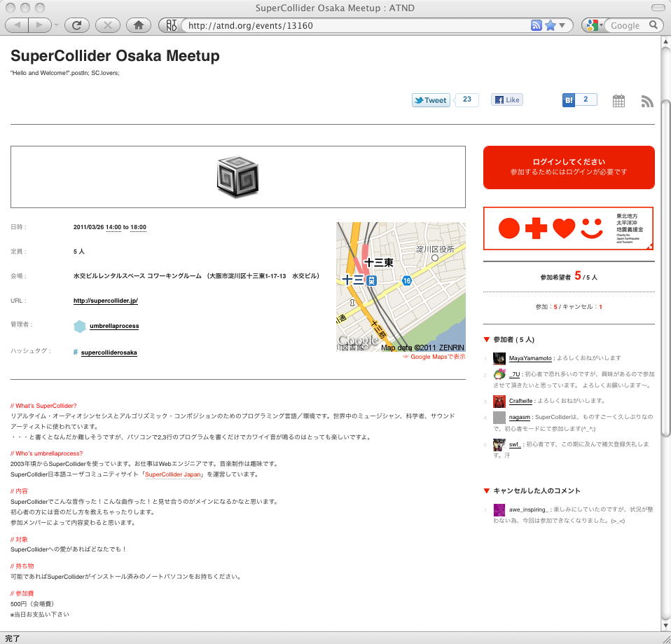The image size is (671, 644).
Task: Click the SuperCollider cube logo image
Action: pos(238,177)
